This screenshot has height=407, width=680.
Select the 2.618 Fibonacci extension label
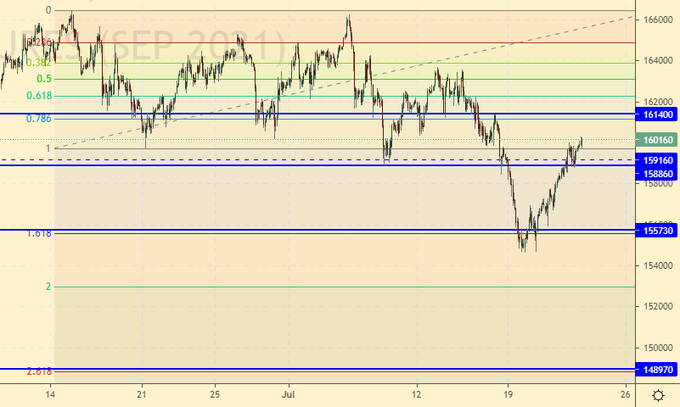[39, 371]
